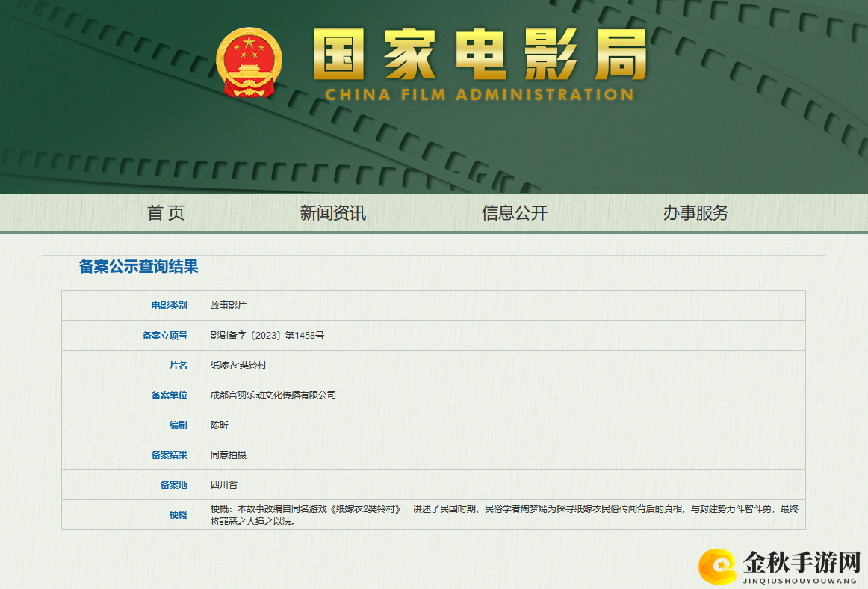This screenshot has height=589, width=868.
Task: Select 成都宫羽乐动文化传播有限公司 value
Action: [x=273, y=395]
